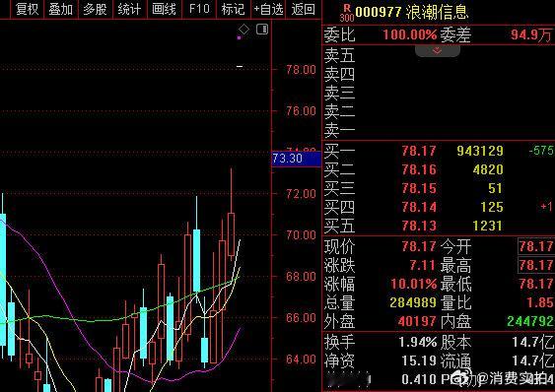This screenshot has width=555, height=392.
Task: Click the 卖二 ask row label
Action: point(339,112)
